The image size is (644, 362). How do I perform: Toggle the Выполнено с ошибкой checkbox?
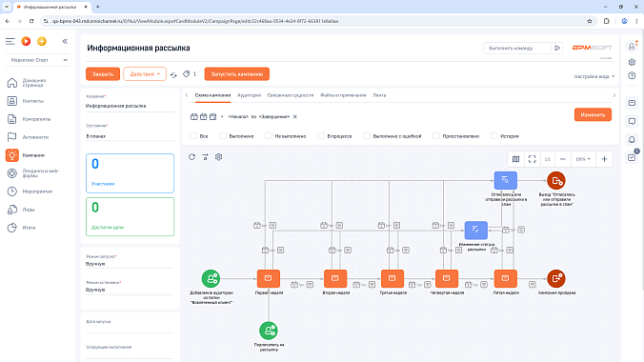(367, 136)
